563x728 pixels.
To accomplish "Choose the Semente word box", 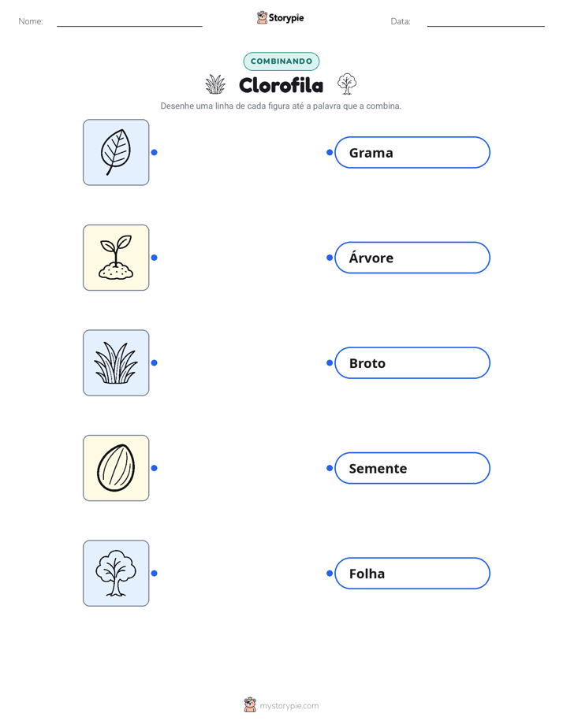I will point(412,468).
